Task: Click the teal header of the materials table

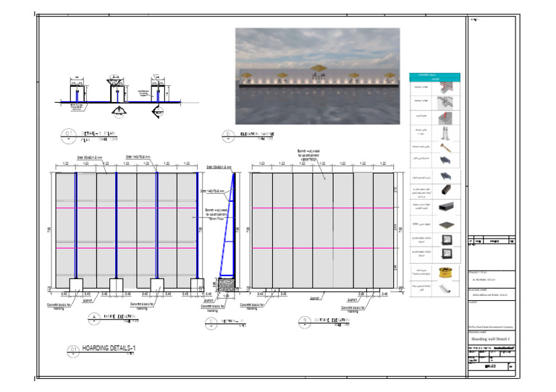Action: (434, 77)
